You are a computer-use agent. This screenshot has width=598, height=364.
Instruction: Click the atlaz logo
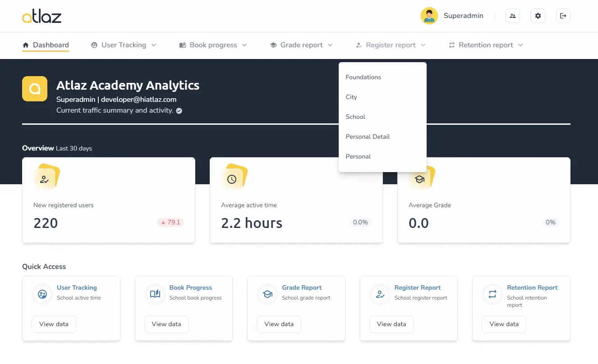(x=41, y=16)
